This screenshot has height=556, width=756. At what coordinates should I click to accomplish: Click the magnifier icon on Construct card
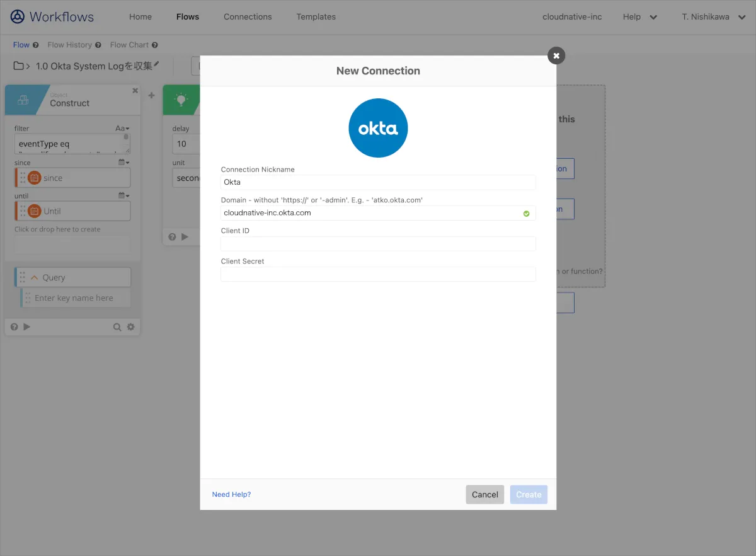(x=117, y=327)
